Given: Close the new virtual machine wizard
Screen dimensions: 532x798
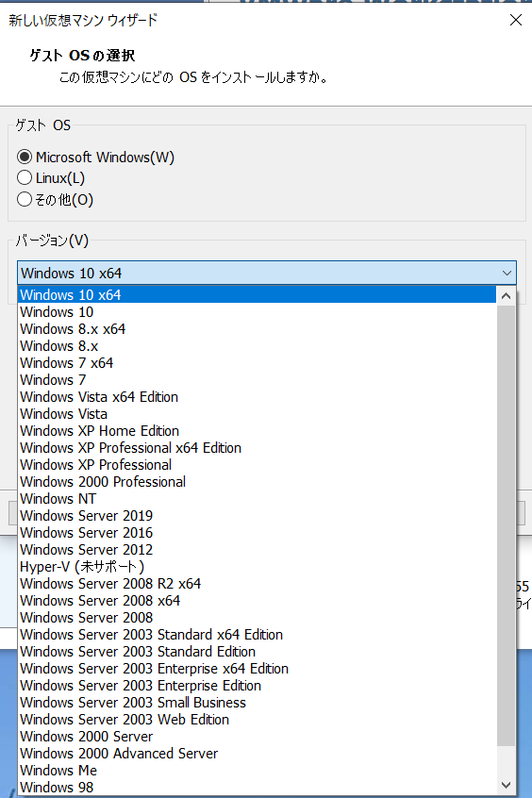Looking at the screenshot, I should tap(516, 20).
